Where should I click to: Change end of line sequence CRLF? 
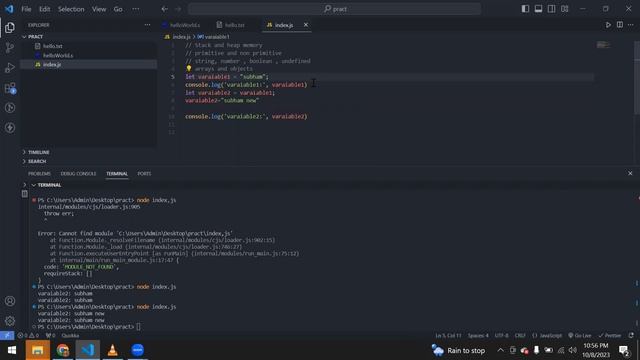[x=520, y=336]
